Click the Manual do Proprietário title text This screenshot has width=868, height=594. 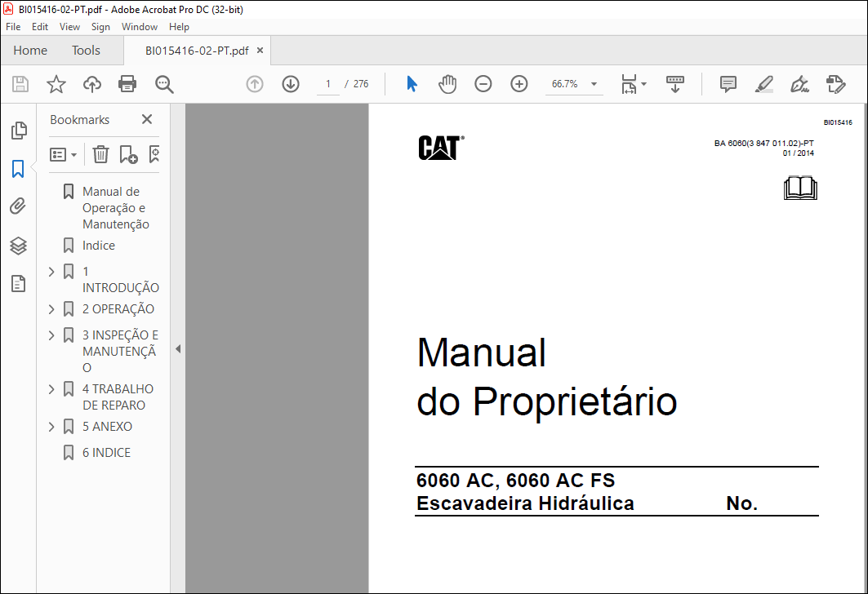pos(547,377)
